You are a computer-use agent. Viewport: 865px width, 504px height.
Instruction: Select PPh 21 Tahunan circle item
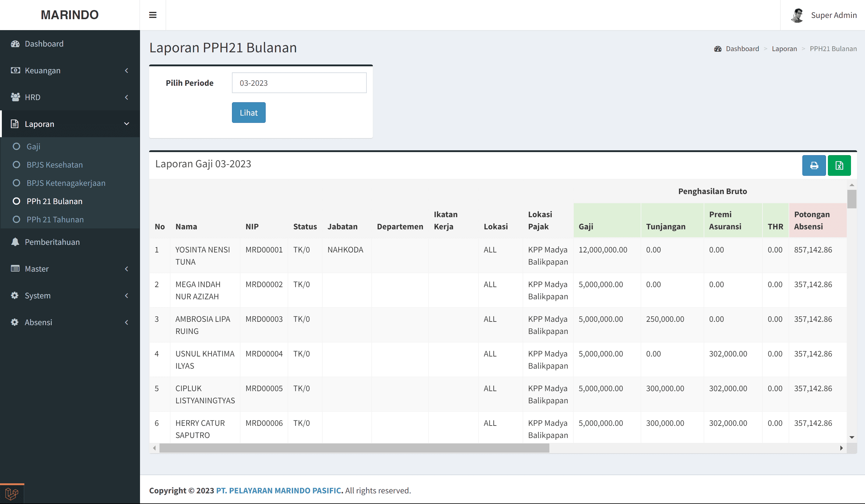[16, 219]
